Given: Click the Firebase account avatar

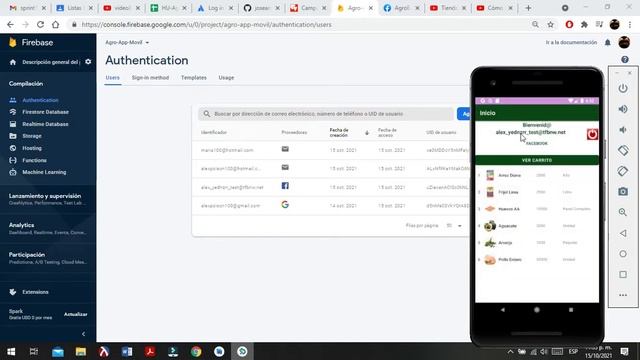Looking at the screenshot, I should point(624,42).
